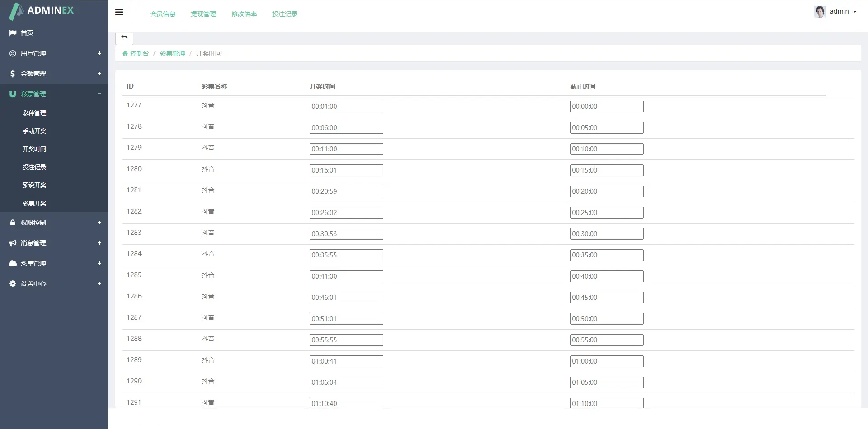Open 首页 in the sidebar
This screenshot has height=429, width=868.
click(x=27, y=33)
